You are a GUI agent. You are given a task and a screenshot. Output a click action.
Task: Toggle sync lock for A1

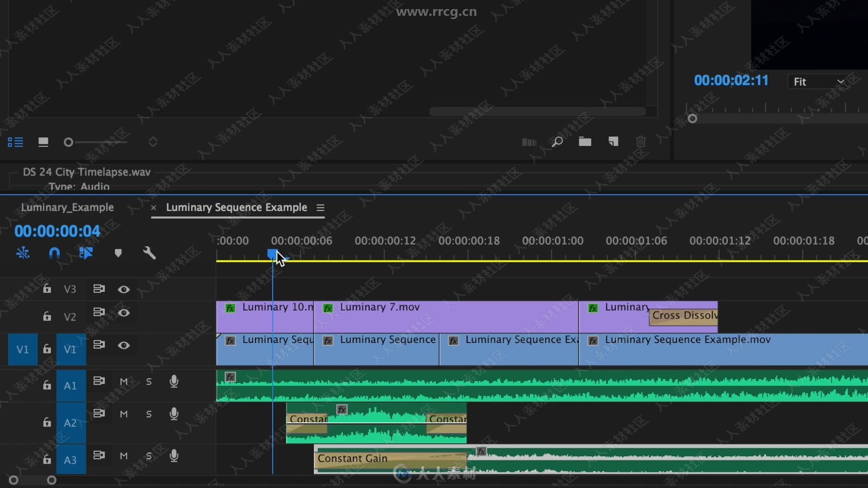pos(99,381)
